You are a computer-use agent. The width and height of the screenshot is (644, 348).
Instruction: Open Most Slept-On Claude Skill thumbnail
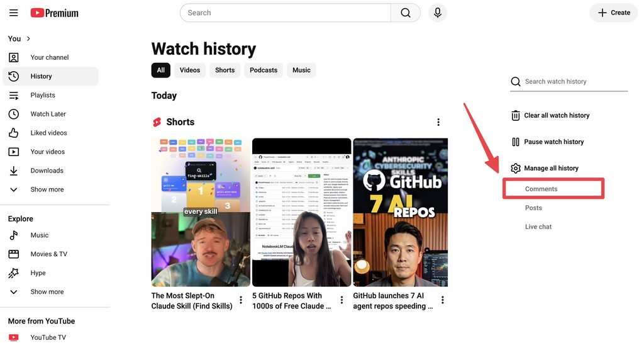pos(201,213)
